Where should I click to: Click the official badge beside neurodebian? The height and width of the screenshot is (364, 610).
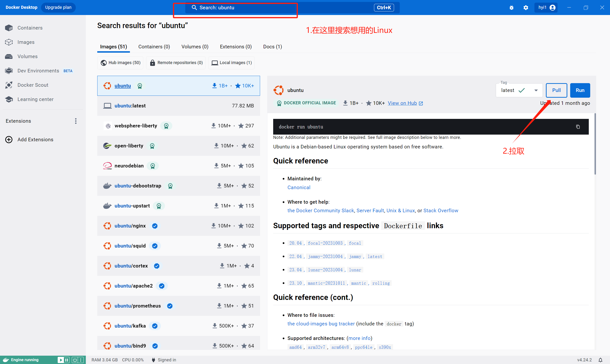(x=153, y=166)
